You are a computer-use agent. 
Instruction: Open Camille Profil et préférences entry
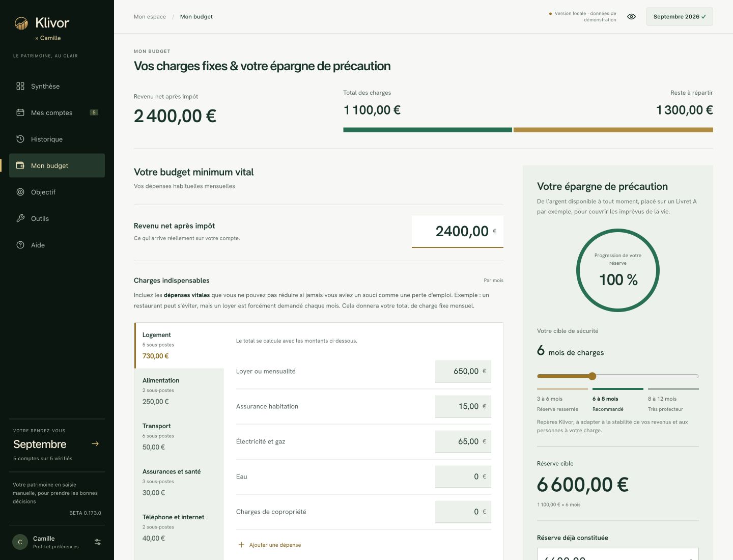point(57,542)
